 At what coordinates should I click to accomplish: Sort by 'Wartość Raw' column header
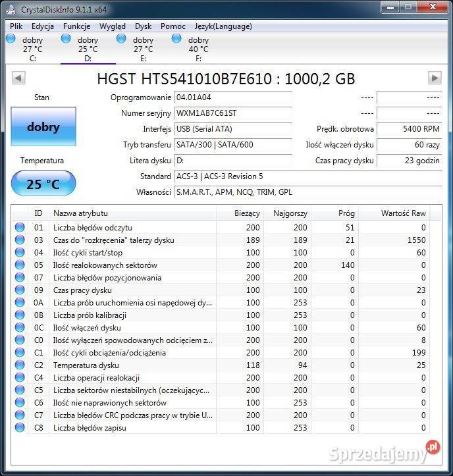[403, 213]
